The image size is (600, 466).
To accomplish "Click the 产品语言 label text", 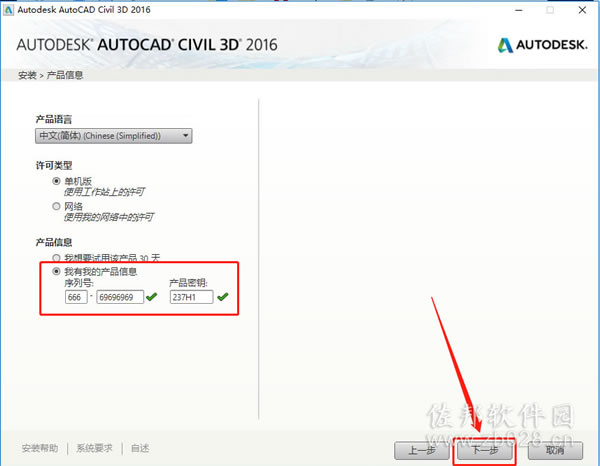I will (54, 119).
